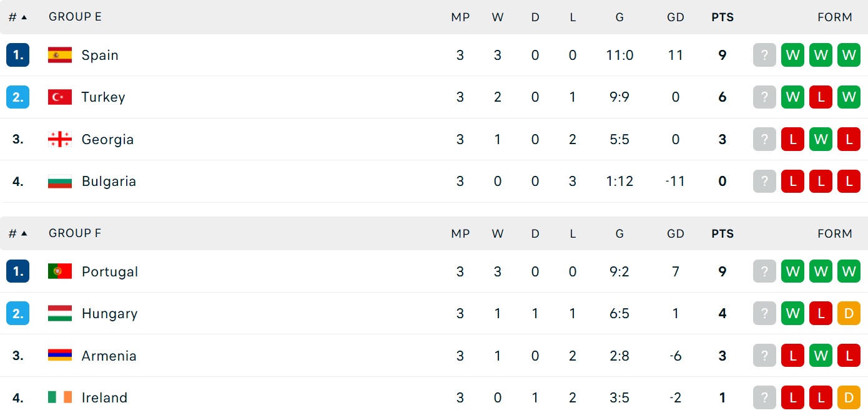Click Turkey's rank 2 position badge
Image resolution: width=868 pixels, height=418 pixels.
tap(17, 97)
